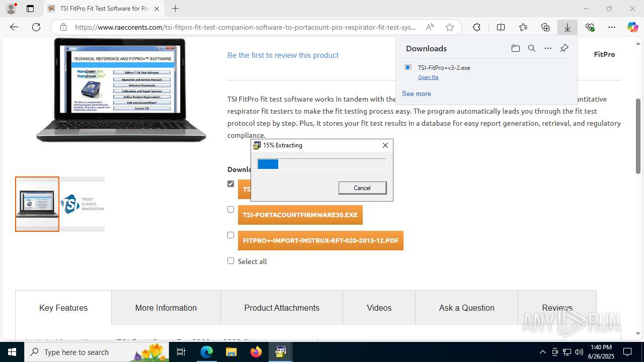Viewport: 644px width, 362px height.
Task: Open the Edge profile icon
Action: click(11, 9)
